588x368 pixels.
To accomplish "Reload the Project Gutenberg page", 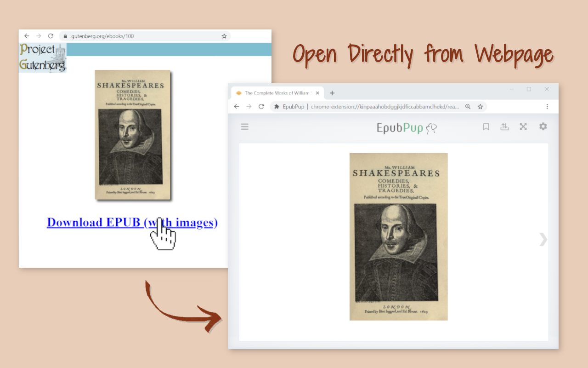I will point(50,35).
